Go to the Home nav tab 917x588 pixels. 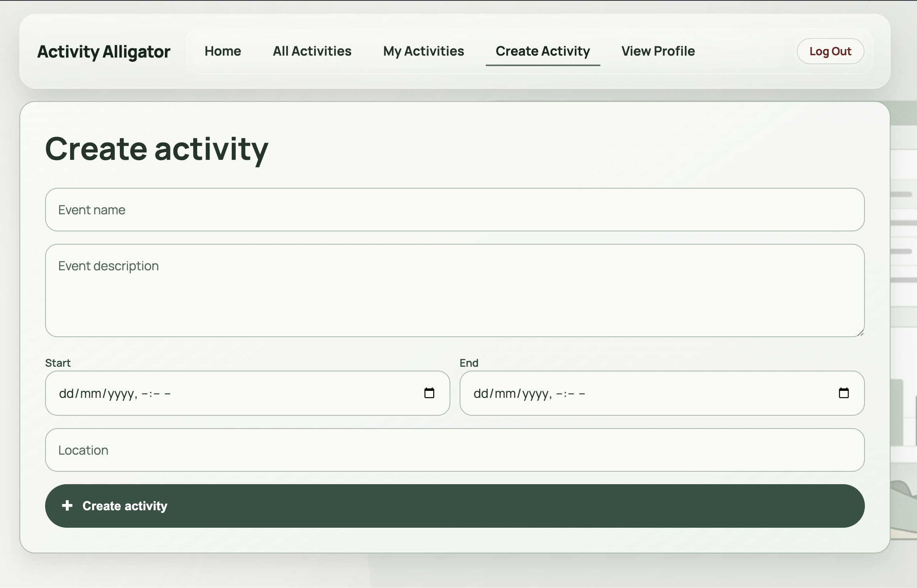[223, 51]
